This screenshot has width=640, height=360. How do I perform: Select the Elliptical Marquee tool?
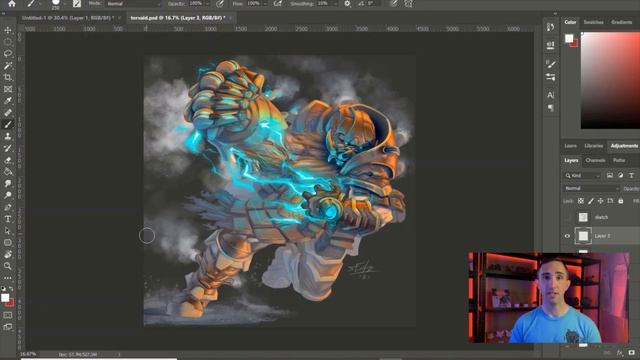8,42
